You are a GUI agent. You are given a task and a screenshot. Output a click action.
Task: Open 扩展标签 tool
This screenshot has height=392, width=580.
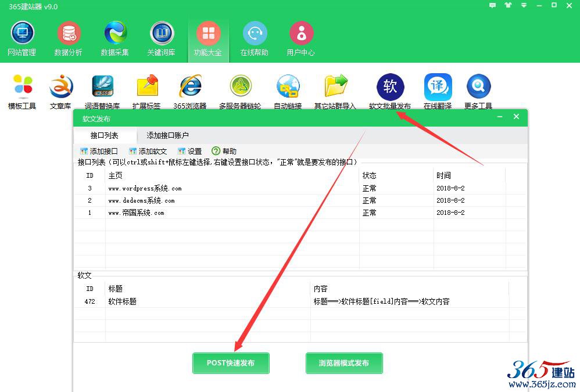(146, 92)
